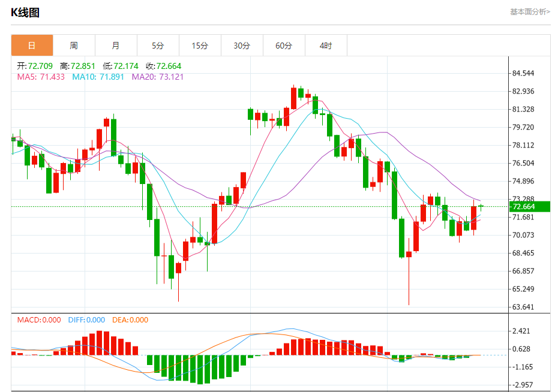555x392 pixels.
Task: Click the 收:72.664 close price value
Action: pyautogui.click(x=163, y=66)
